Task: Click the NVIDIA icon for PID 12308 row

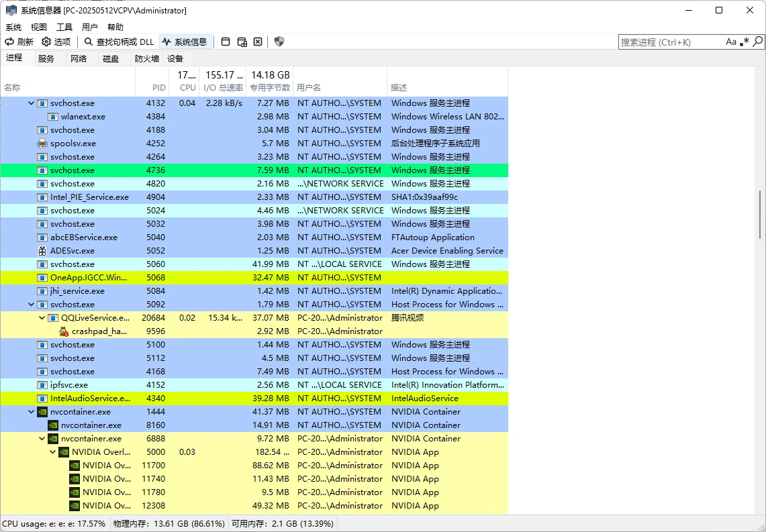Action: click(75, 506)
